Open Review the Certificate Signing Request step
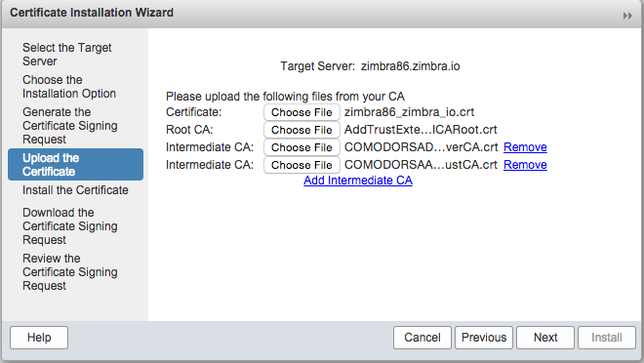This screenshot has width=644, height=363. [70, 272]
